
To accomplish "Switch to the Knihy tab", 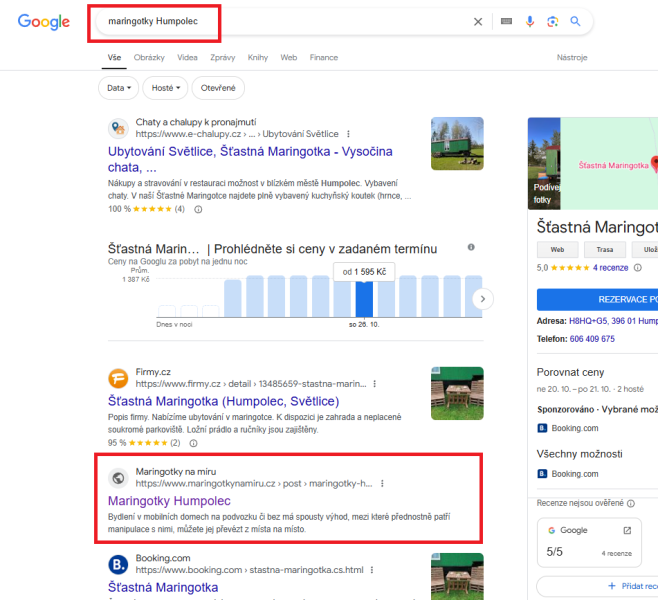I will pyautogui.click(x=258, y=57).
